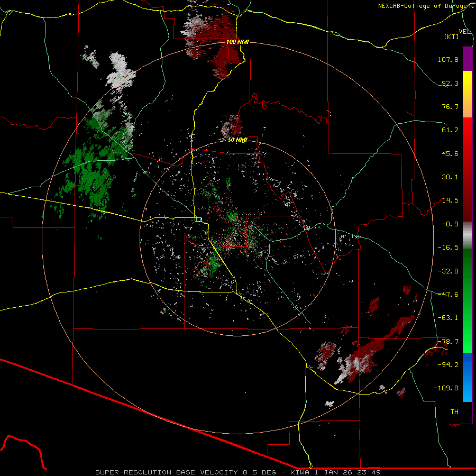Viewport: 476px width, 476px height.
Task: Click the -109.8 scale value
Action: click(x=446, y=388)
